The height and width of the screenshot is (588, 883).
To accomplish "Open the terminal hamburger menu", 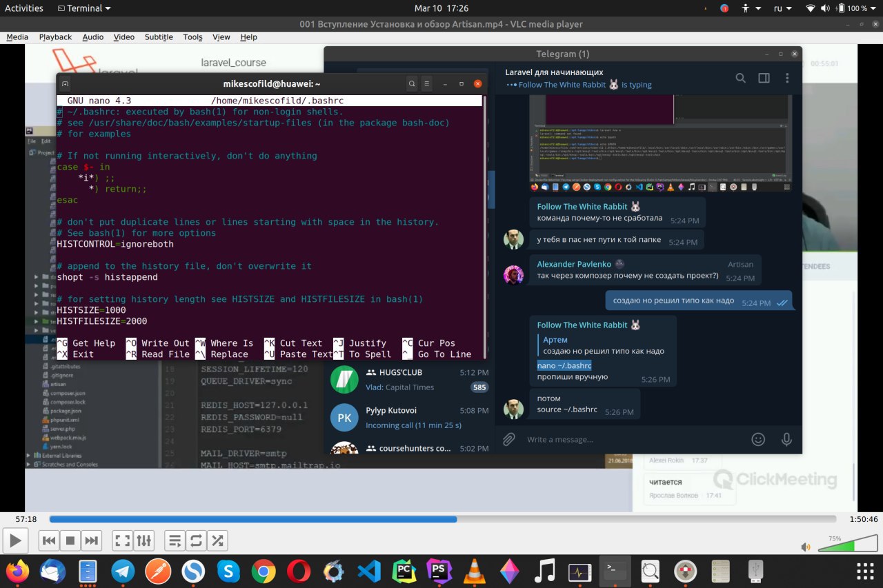I will 427,83.
